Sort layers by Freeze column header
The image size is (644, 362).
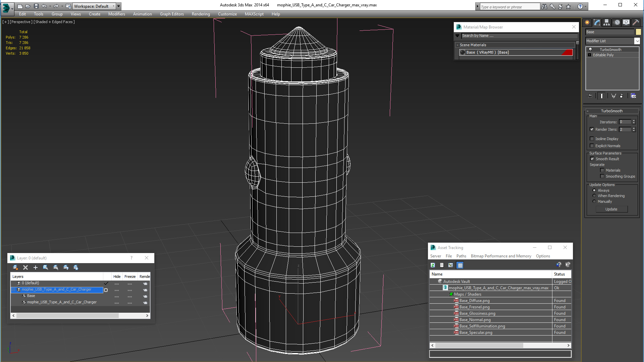tap(130, 277)
